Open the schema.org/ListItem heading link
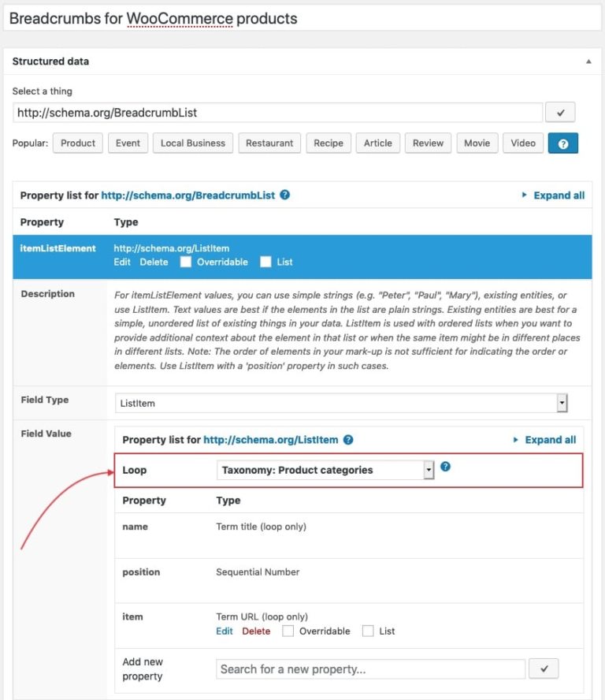The height and width of the screenshot is (700, 605). [x=270, y=440]
